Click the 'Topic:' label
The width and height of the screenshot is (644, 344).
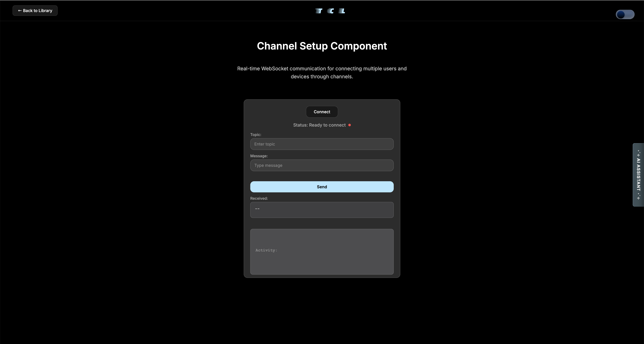click(255, 135)
